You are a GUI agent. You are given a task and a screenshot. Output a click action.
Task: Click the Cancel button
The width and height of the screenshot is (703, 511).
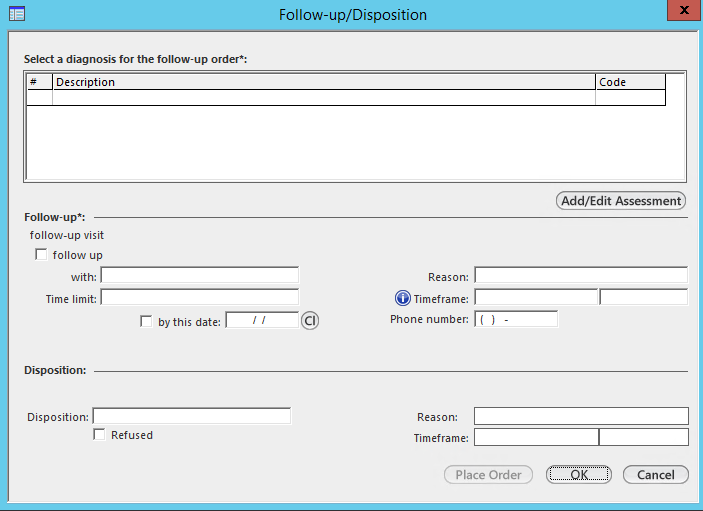(655, 475)
